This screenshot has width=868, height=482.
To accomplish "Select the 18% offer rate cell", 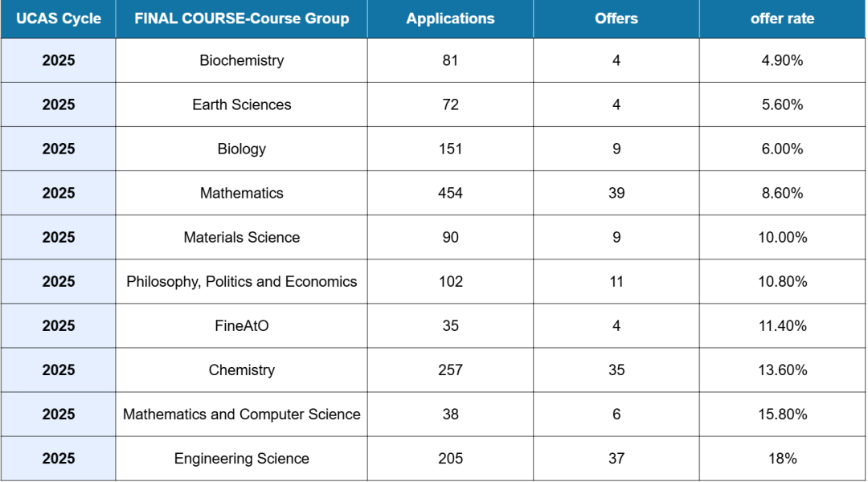I will (782, 459).
